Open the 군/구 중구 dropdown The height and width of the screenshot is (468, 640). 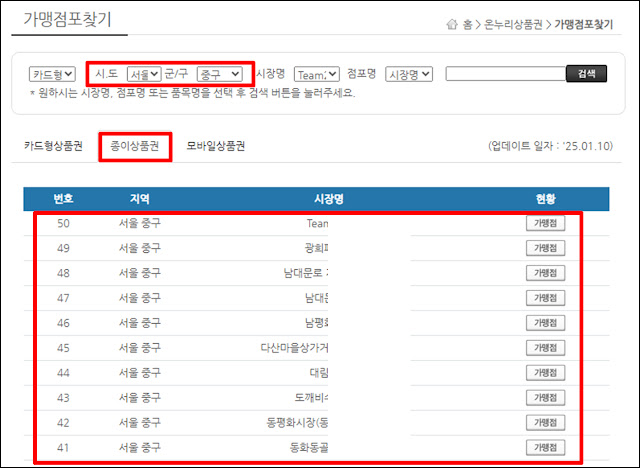[x=220, y=74]
